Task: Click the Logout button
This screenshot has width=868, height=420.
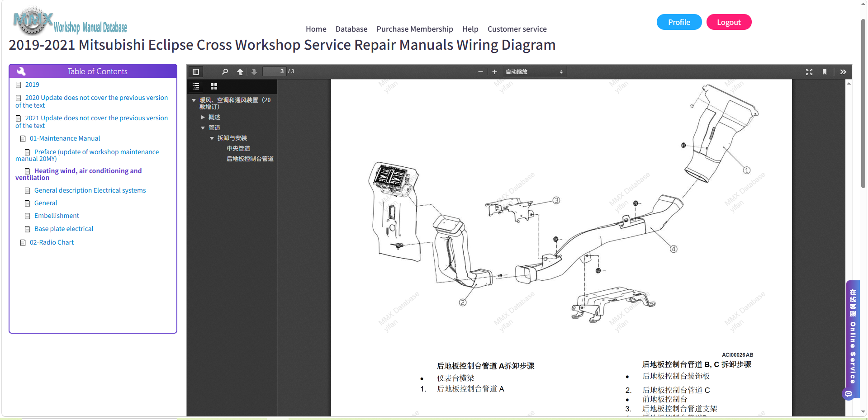Action: [x=729, y=22]
